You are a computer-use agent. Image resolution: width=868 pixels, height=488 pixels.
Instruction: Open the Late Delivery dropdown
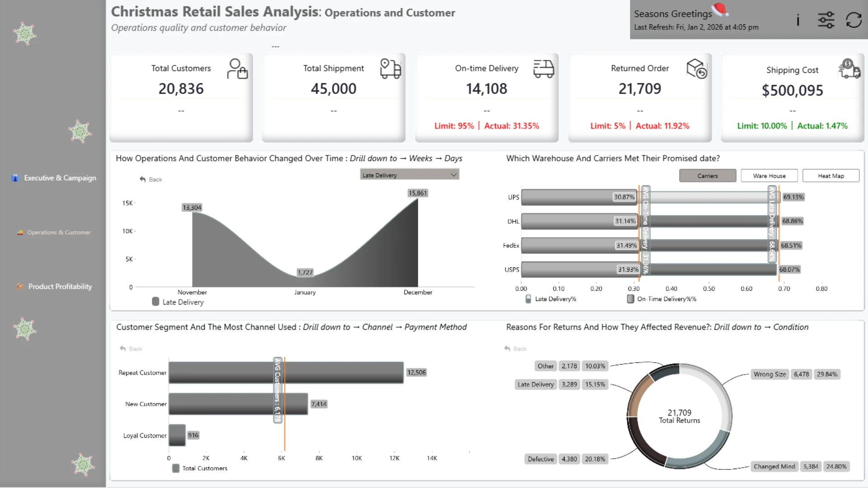coord(410,175)
